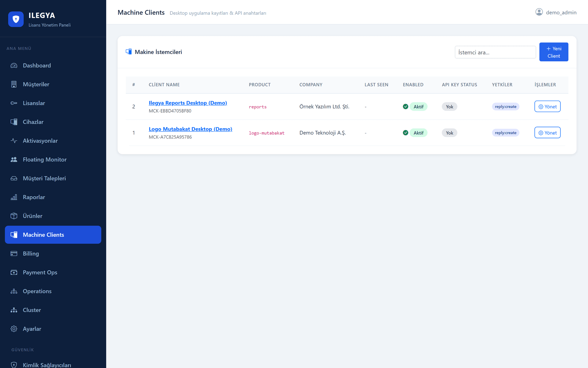Click the API KEY STATUS column header

459,85
